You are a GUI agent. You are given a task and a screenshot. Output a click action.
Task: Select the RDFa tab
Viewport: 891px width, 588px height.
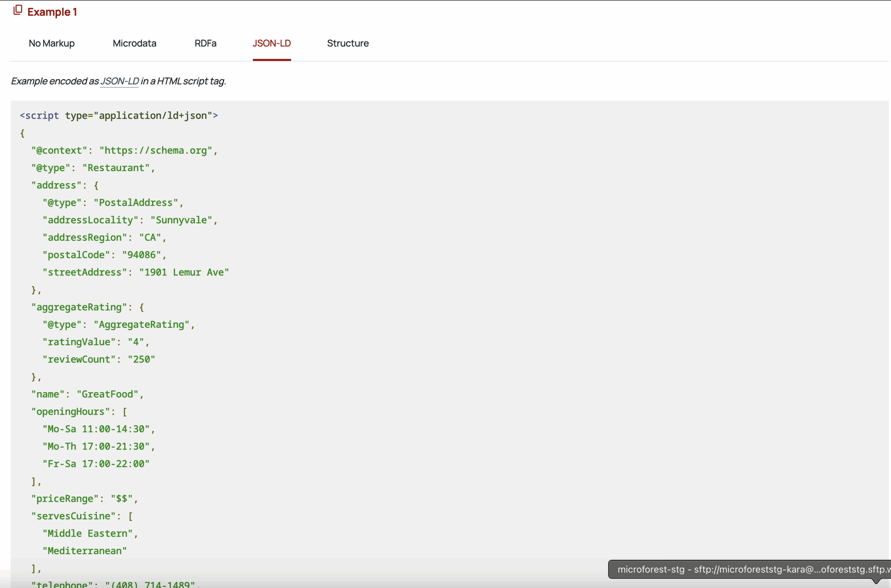(205, 43)
